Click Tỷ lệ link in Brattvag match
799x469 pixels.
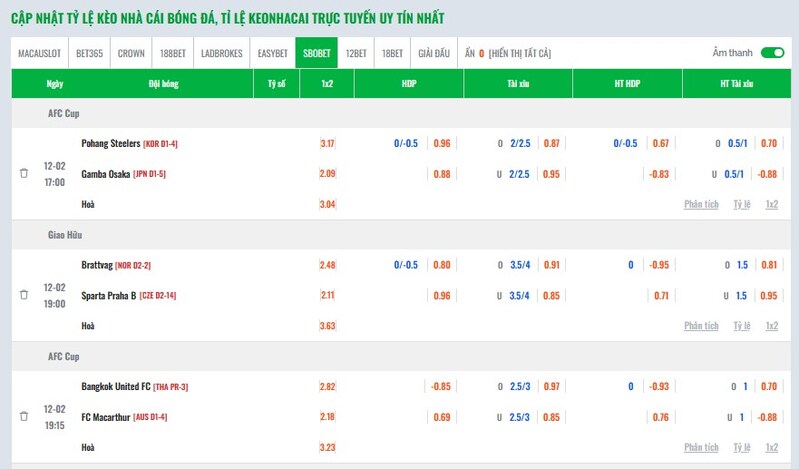[741, 326]
